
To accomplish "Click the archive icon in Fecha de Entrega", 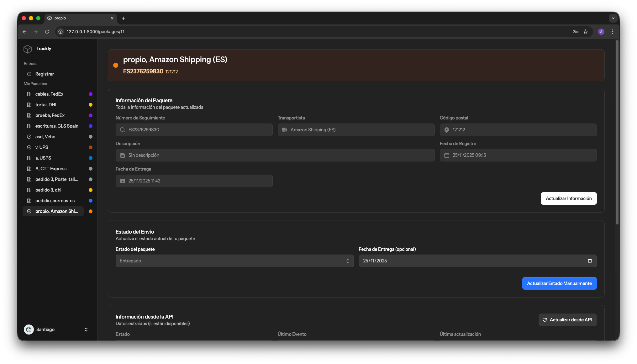I will (122, 181).
